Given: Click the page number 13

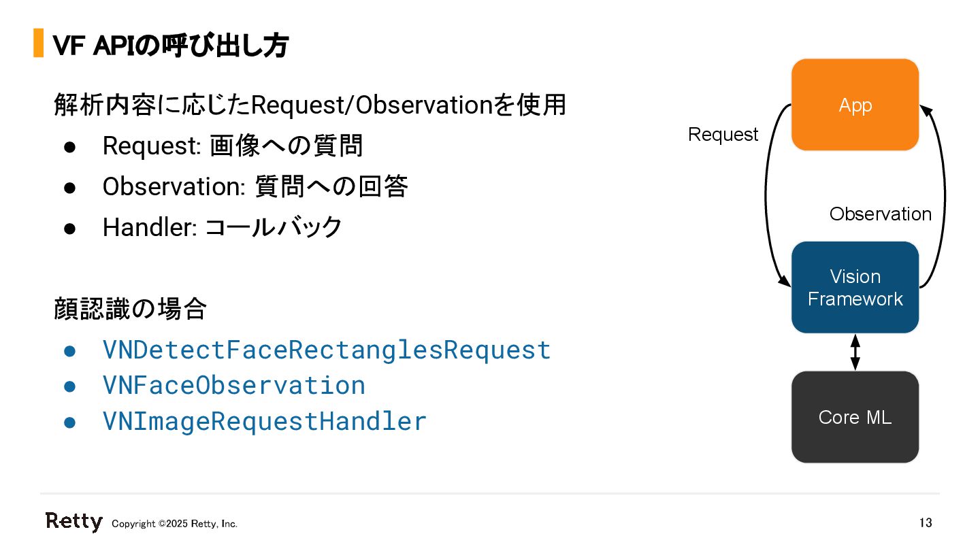Looking at the screenshot, I should [x=926, y=523].
